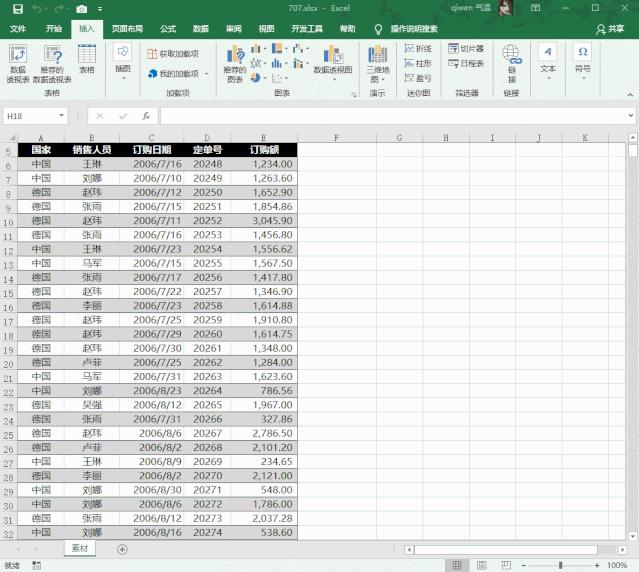
Task: Click the 100% zoom level
Action: coord(617,565)
